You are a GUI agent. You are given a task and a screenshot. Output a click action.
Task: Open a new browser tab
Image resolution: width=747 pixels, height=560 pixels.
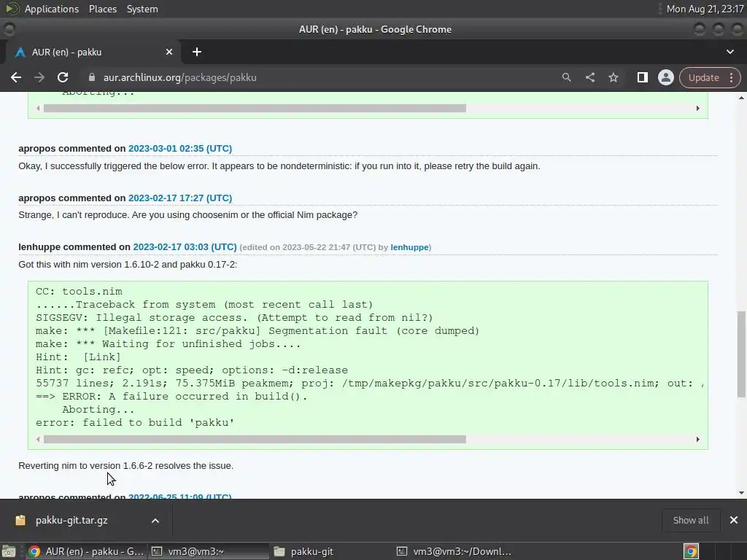coord(197,52)
